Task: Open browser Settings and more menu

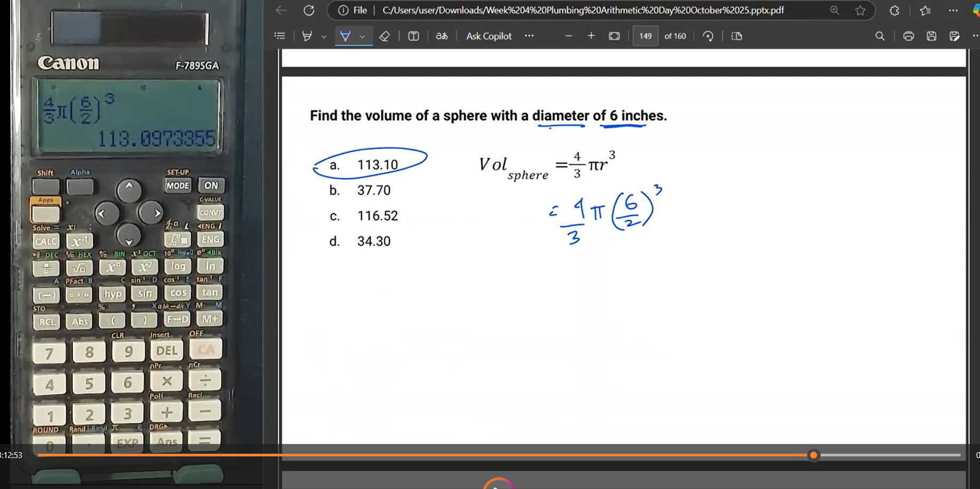Action: click(953, 10)
